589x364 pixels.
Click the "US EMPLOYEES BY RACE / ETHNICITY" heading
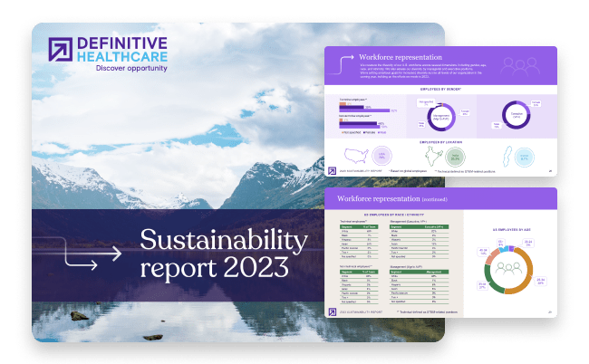point(393,215)
